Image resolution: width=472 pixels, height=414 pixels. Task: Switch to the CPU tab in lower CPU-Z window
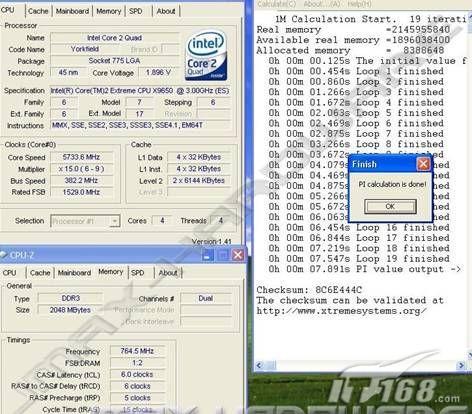tap(9, 273)
